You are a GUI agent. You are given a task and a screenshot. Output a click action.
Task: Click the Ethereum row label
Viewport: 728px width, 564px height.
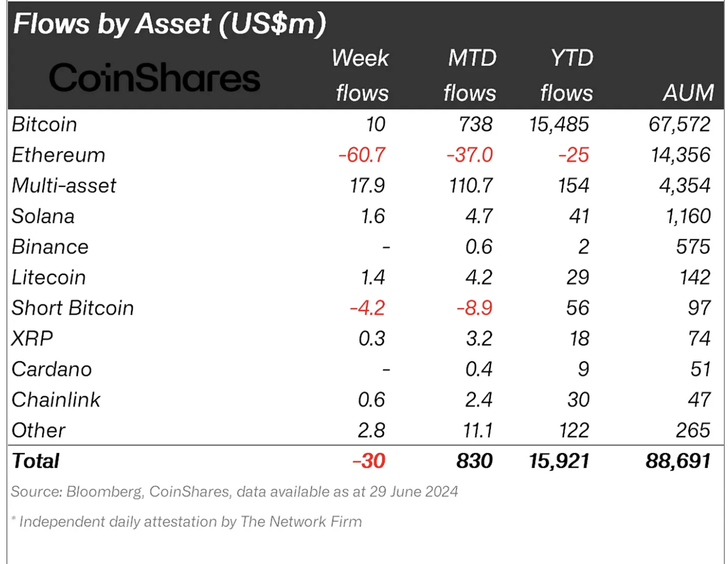click(59, 155)
